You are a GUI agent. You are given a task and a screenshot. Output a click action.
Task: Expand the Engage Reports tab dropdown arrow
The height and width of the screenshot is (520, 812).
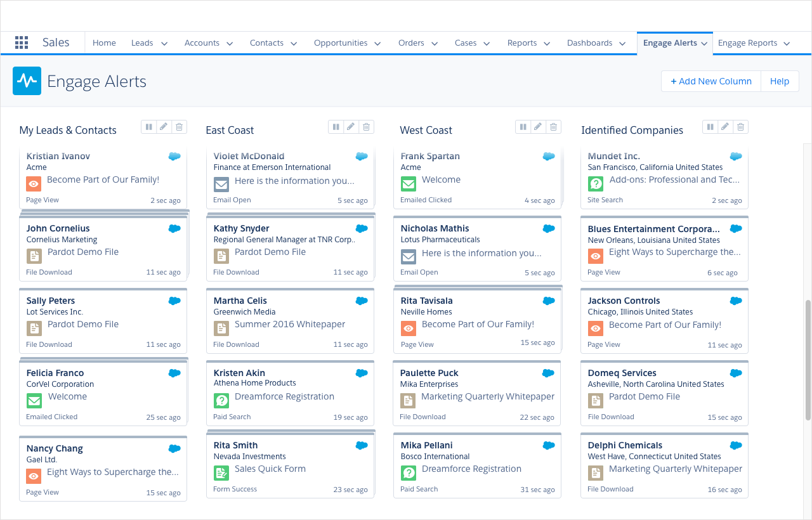click(x=787, y=43)
